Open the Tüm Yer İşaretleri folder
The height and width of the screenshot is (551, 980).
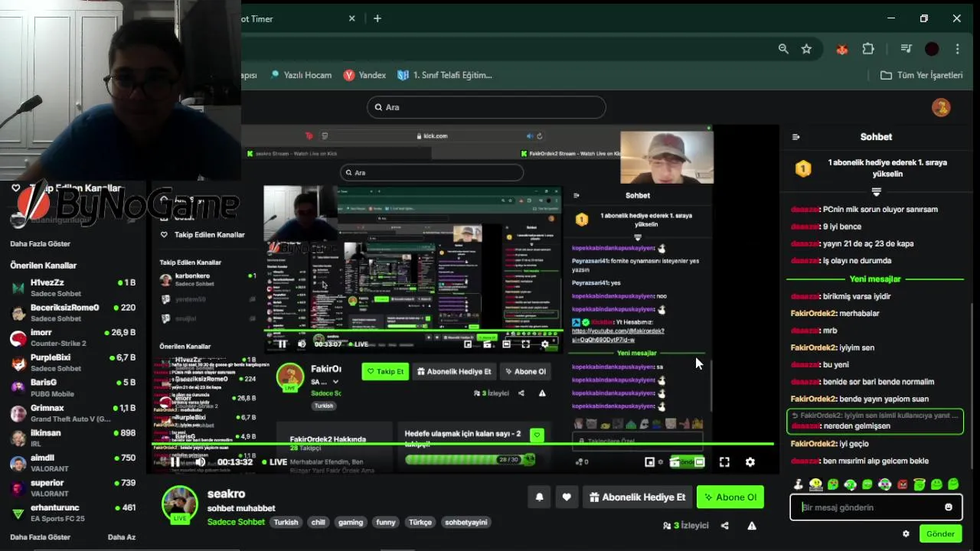[x=921, y=75]
